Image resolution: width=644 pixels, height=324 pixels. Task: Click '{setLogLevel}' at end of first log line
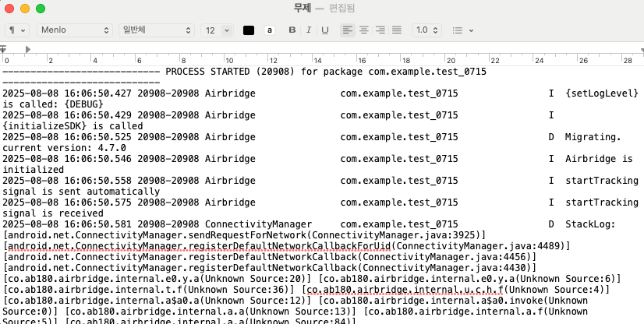pyautogui.click(x=602, y=93)
